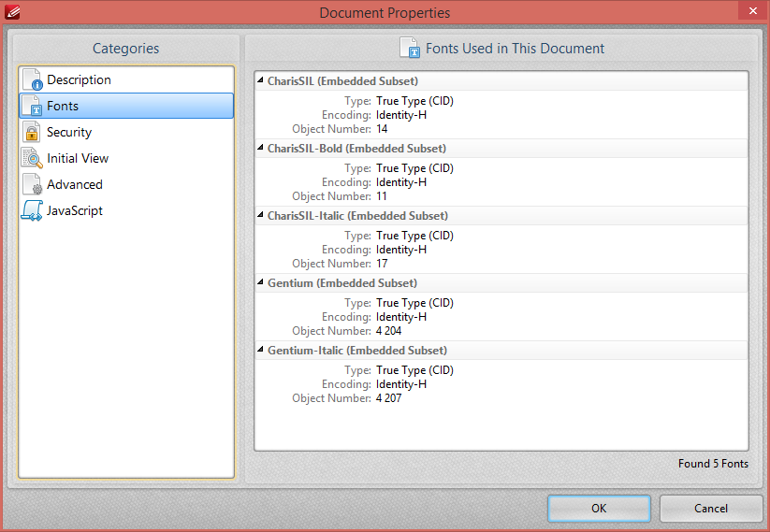Image resolution: width=770 pixels, height=532 pixels.
Task: Switch to the Security category
Action: (x=126, y=132)
